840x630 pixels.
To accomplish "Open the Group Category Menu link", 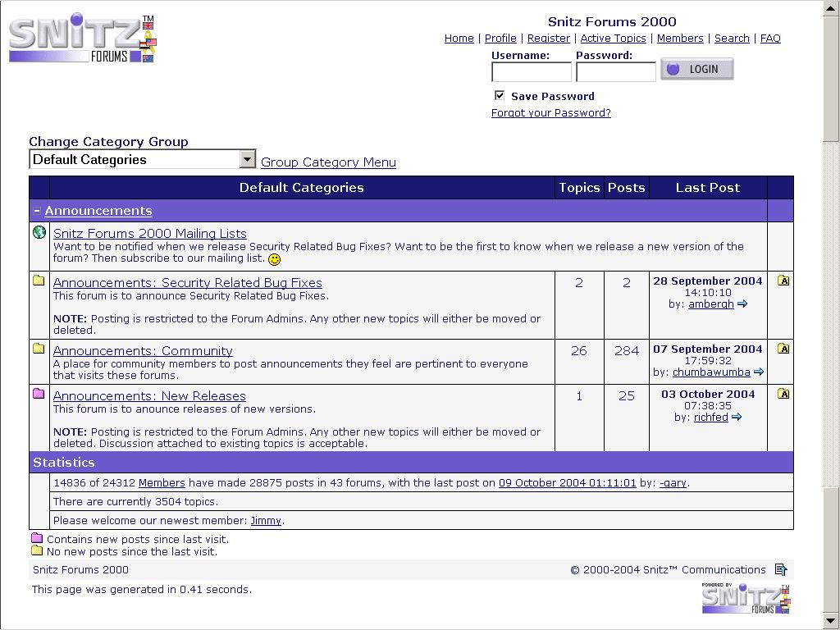I will (328, 162).
